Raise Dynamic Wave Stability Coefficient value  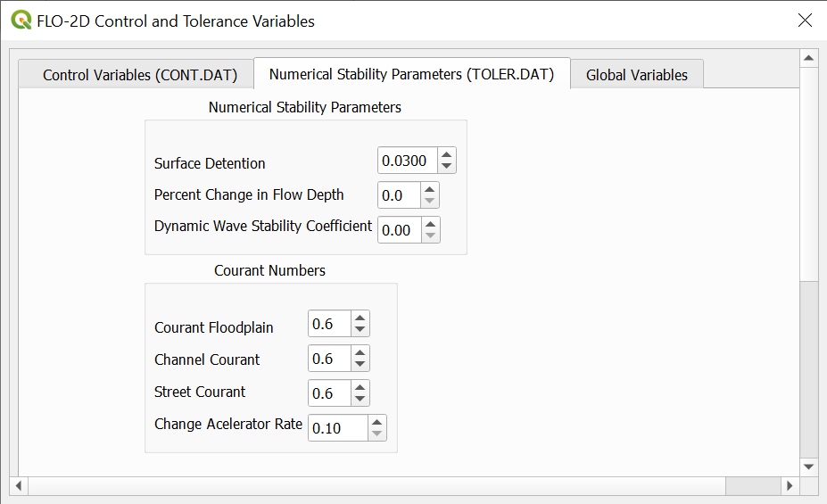coord(430,224)
